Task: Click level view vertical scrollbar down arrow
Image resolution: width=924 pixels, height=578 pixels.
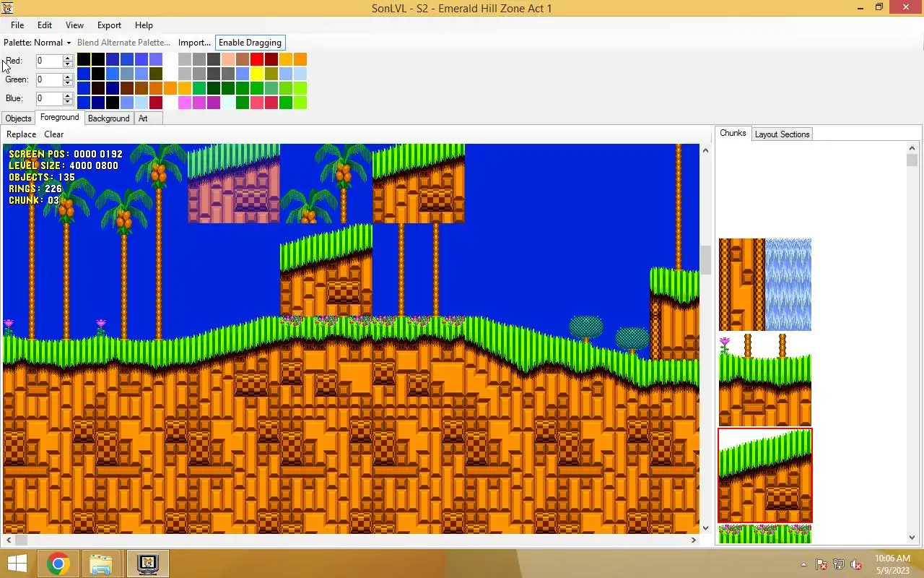Action: 705,528
